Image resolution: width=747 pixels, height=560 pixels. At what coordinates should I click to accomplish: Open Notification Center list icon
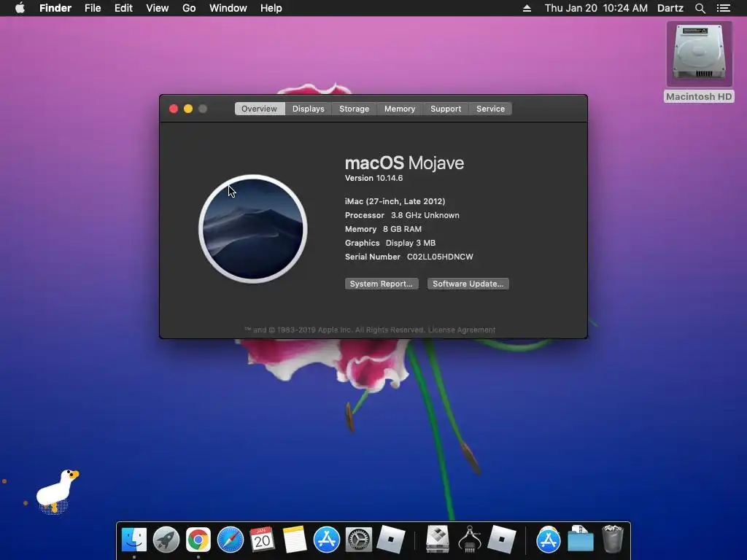(724, 8)
